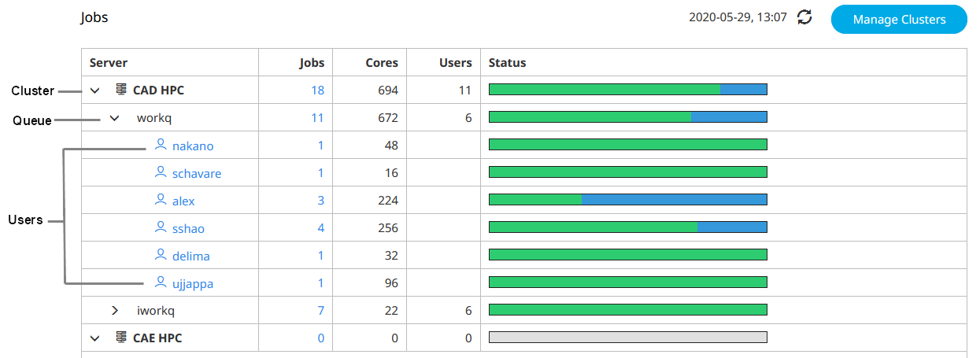
Task: Click the user icon beside sshao
Action: point(161,227)
